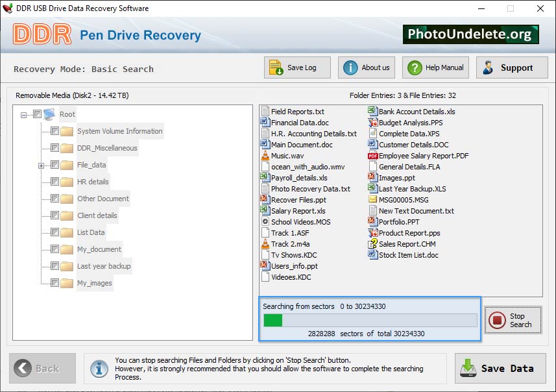Check the HR details folder checkbox

point(54,182)
